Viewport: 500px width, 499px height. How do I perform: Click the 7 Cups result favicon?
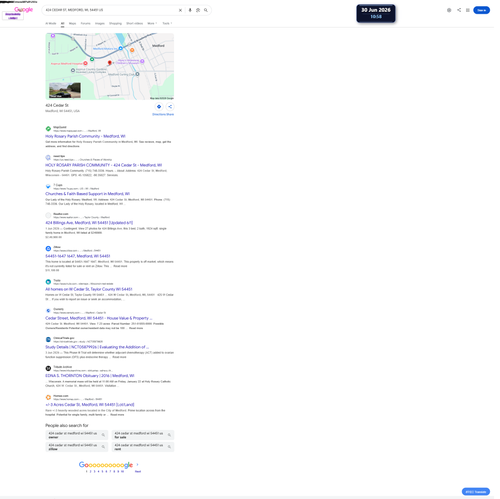[x=48, y=186]
